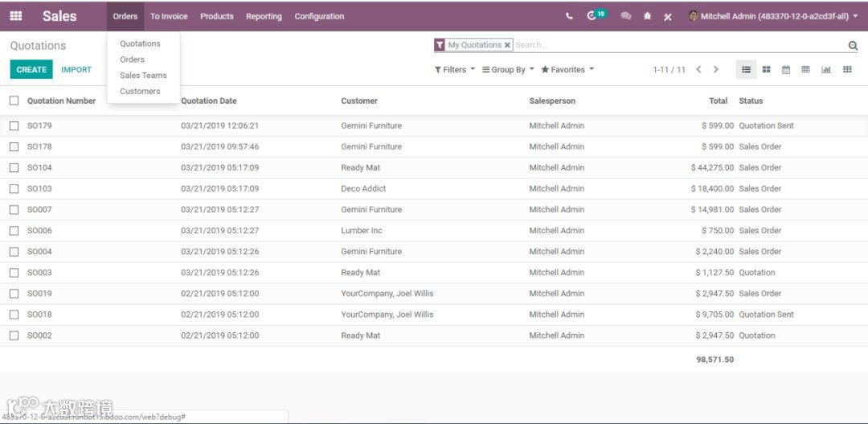Viewport: 868px width, 424px height.
Task: Expand the Group By dropdown
Action: tap(508, 70)
